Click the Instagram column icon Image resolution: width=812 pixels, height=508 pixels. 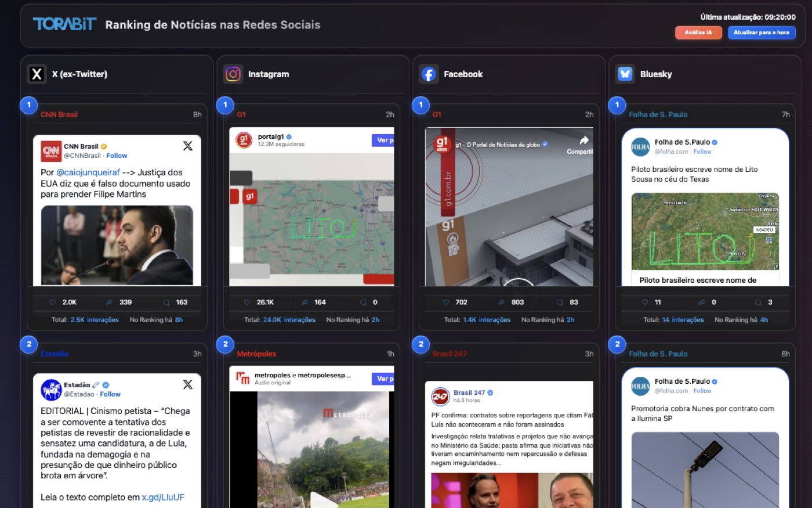pos(233,74)
